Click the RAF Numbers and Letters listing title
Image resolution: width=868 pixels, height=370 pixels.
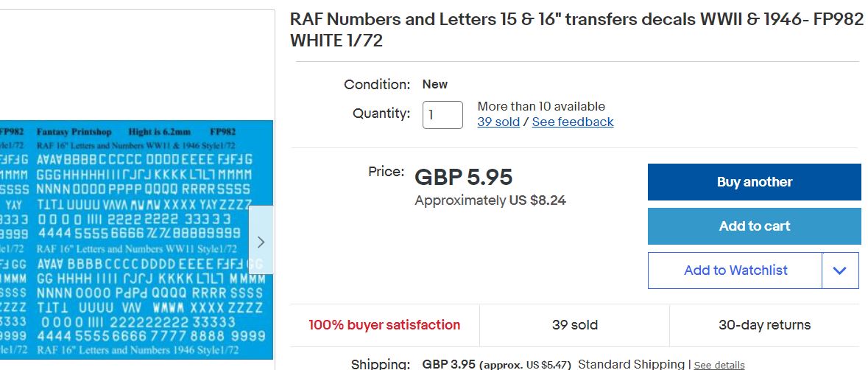(576, 30)
